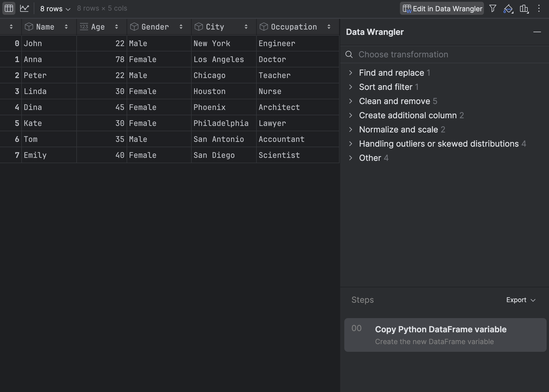The width and height of the screenshot is (549, 392).
Task: Switch to chart view mode
Action: click(25, 8)
